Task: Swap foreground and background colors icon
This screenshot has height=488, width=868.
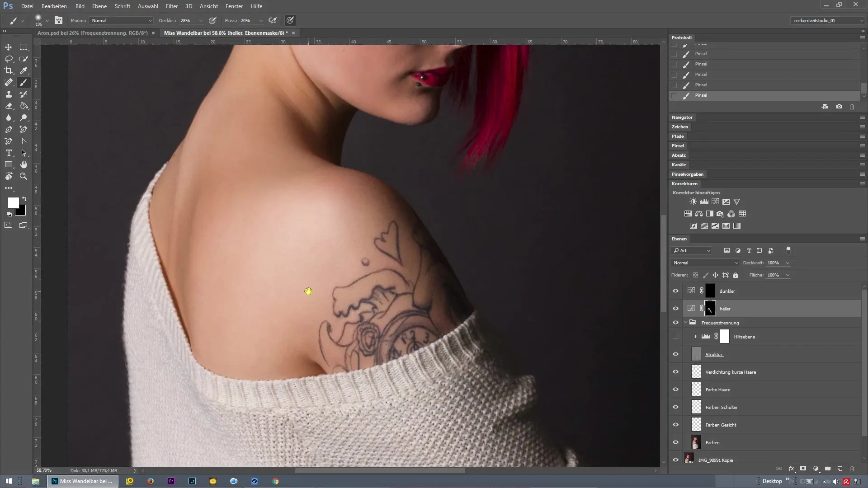Action: pyautogui.click(x=24, y=199)
